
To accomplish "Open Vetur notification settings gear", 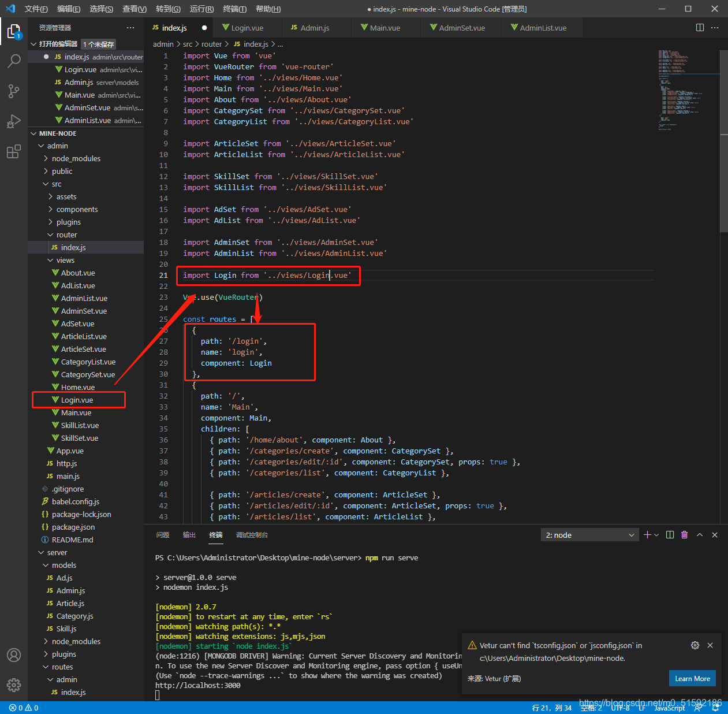I will point(695,645).
